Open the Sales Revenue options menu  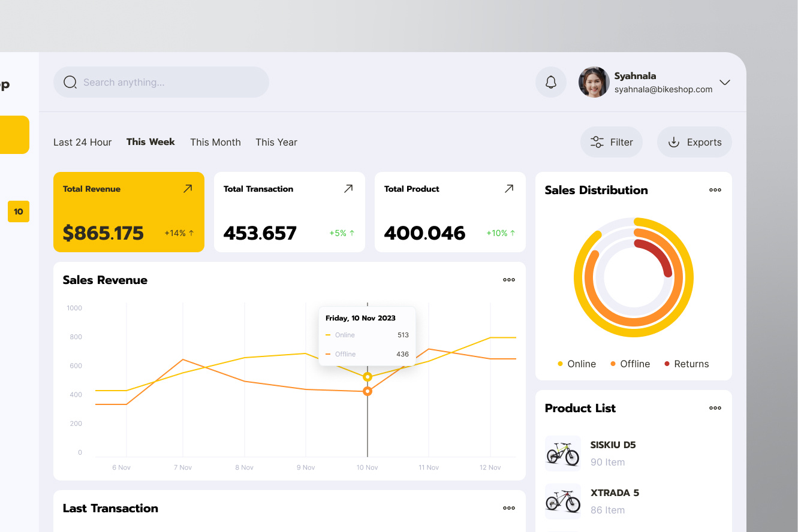(x=508, y=280)
